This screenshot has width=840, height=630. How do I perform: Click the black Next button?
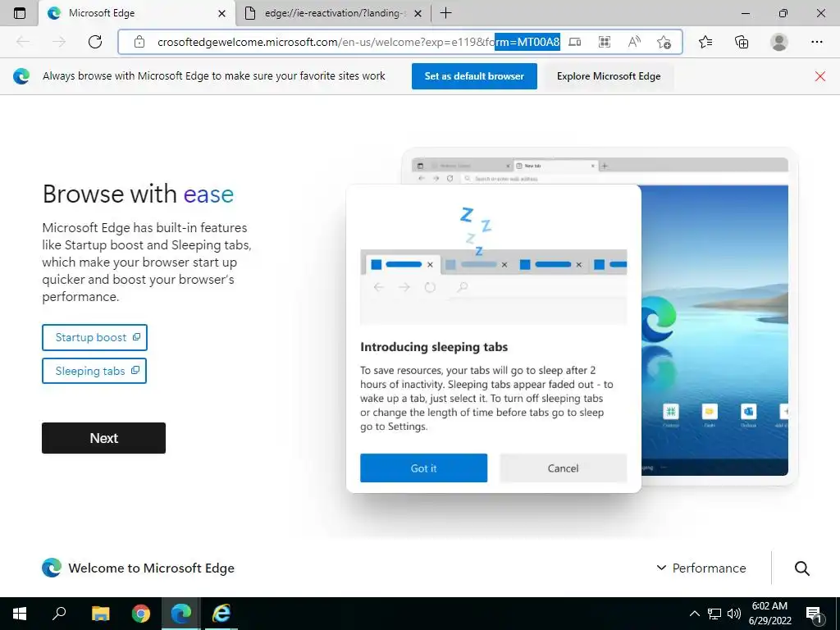(103, 438)
